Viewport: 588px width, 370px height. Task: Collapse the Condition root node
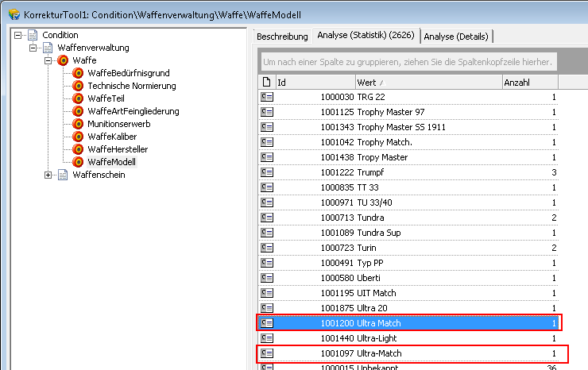tap(18, 35)
